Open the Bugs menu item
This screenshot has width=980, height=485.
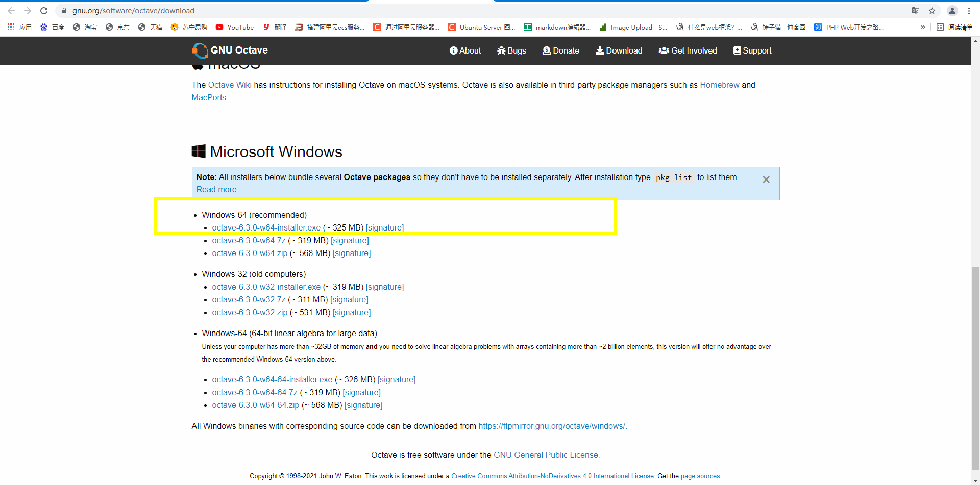(x=511, y=50)
